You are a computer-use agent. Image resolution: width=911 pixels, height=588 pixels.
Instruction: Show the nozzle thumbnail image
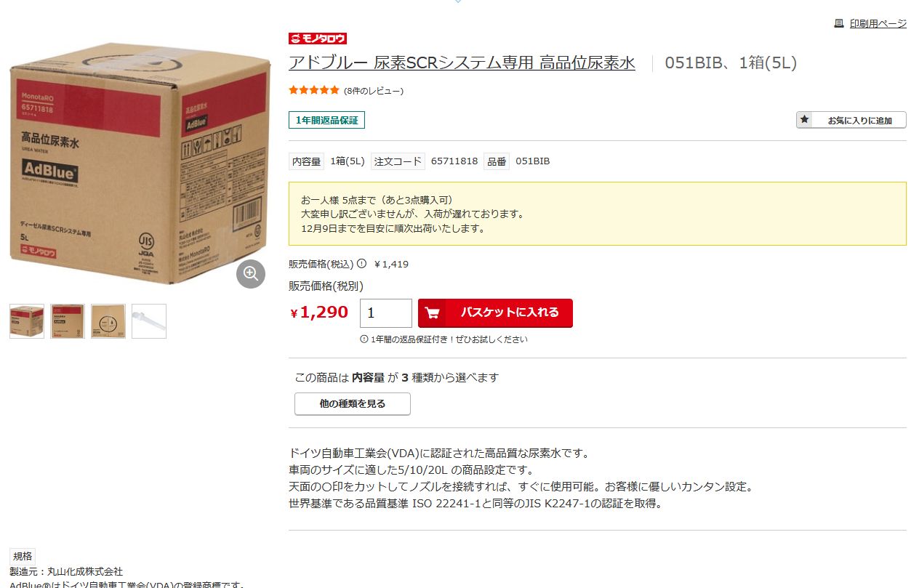[149, 321]
